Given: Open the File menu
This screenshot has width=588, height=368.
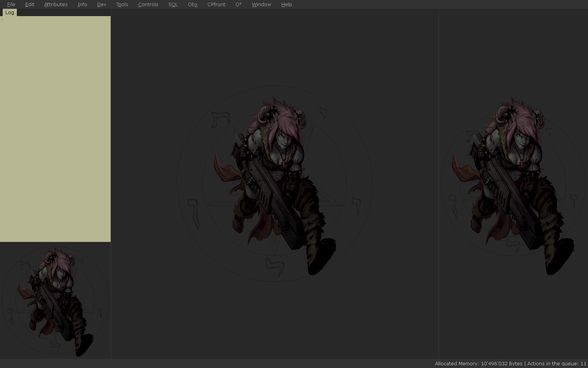Looking at the screenshot, I should coord(11,5).
